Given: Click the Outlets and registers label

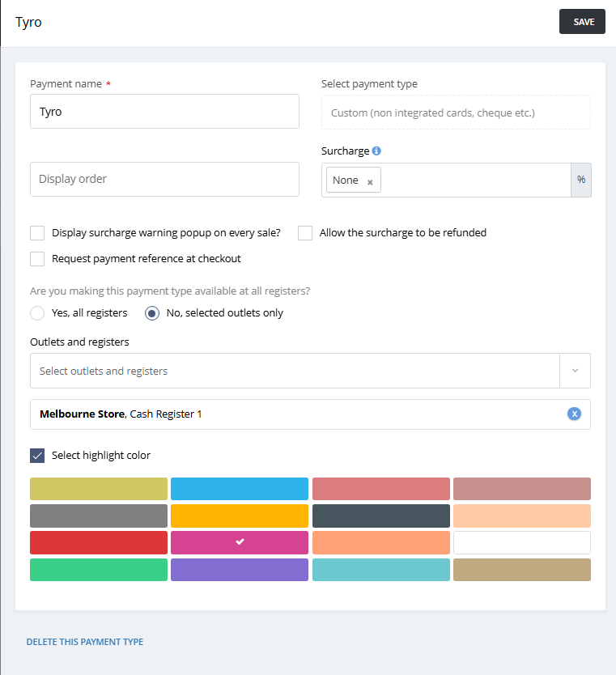Looking at the screenshot, I should (79, 342).
